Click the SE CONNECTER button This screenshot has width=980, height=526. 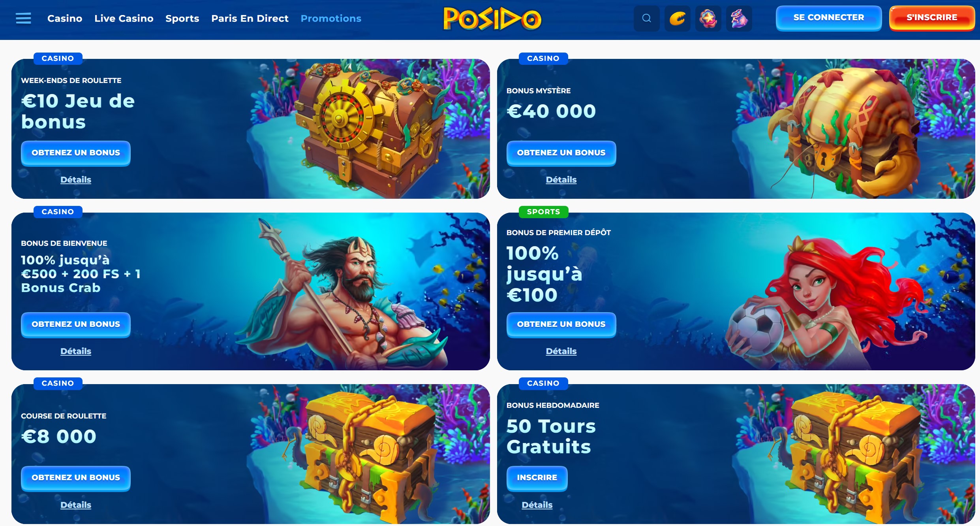pyautogui.click(x=829, y=18)
